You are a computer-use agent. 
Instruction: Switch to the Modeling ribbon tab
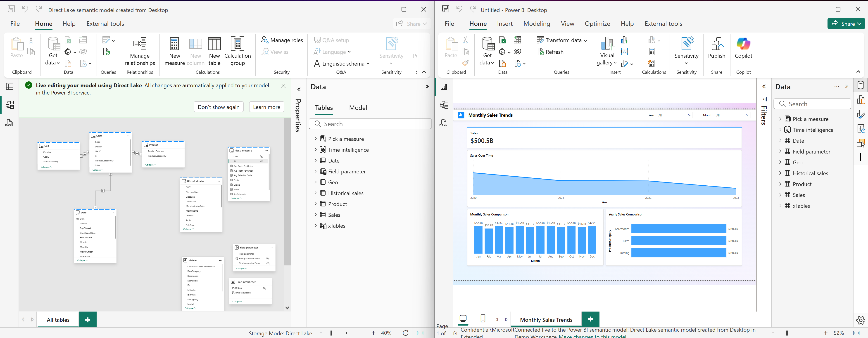pyautogui.click(x=536, y=24)
